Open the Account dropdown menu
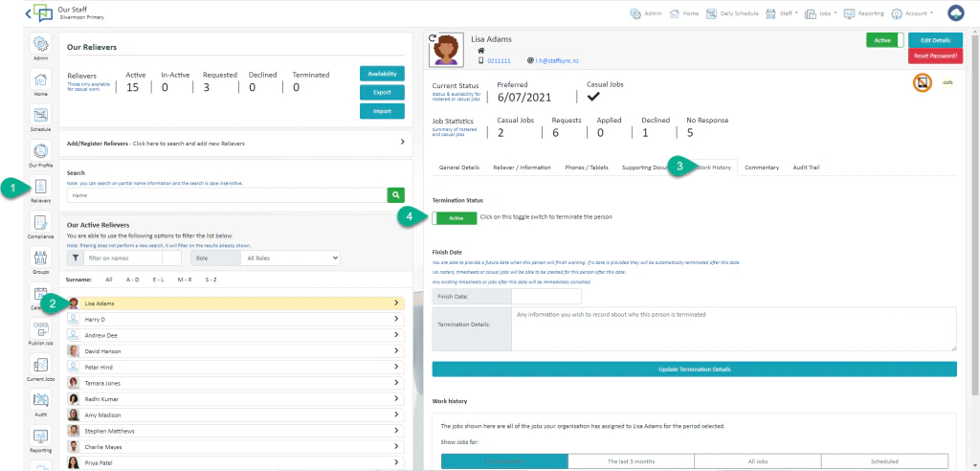 point(912,13)
